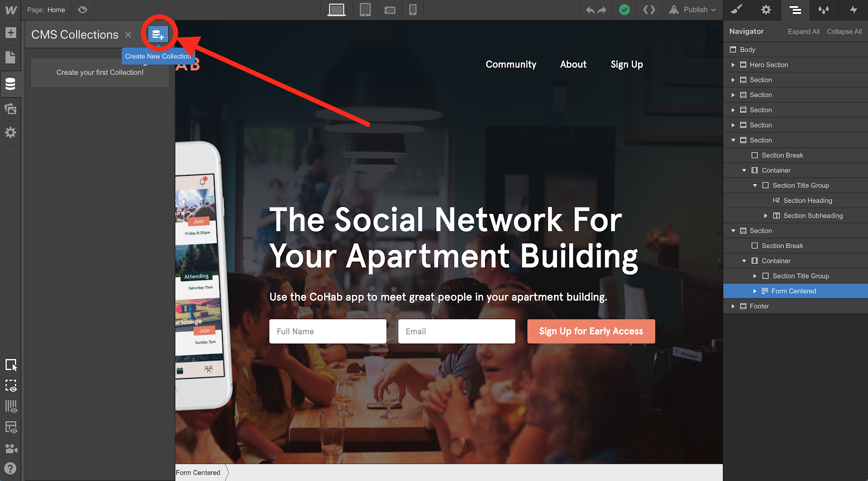Viewport: 868px width, 481px height.
Task: Click the Full Name input field
Action: [x=328, y=331]
